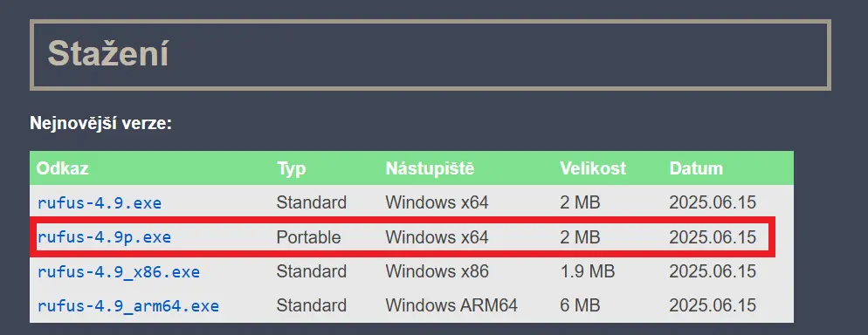Image resolution: width=868 pixels, height=335 pixels.
Task: Select the rufus-4.9_arm64.exe download link
Action: [127, 305]
